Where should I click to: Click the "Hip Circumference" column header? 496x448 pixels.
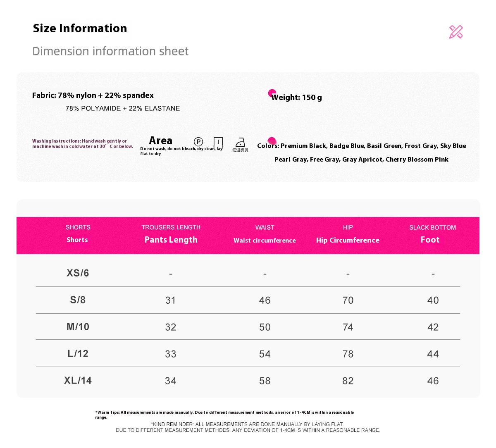coord(348,240)
